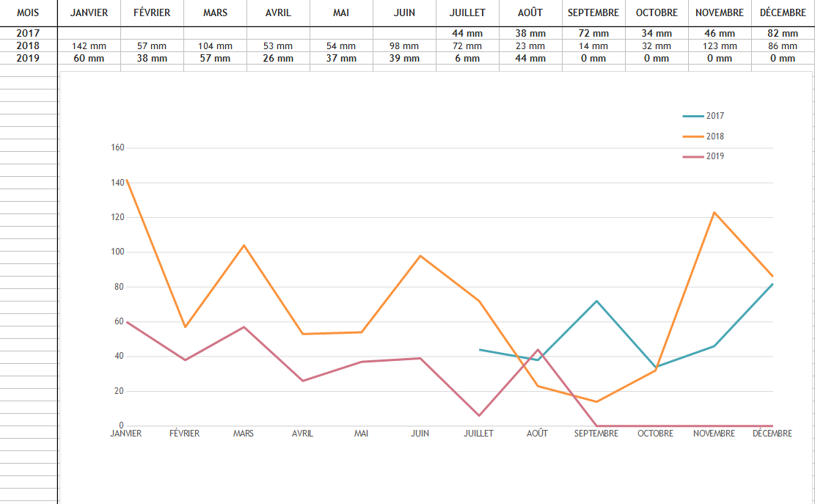Select the 2019 row label in table

click(x=28, y=58)
